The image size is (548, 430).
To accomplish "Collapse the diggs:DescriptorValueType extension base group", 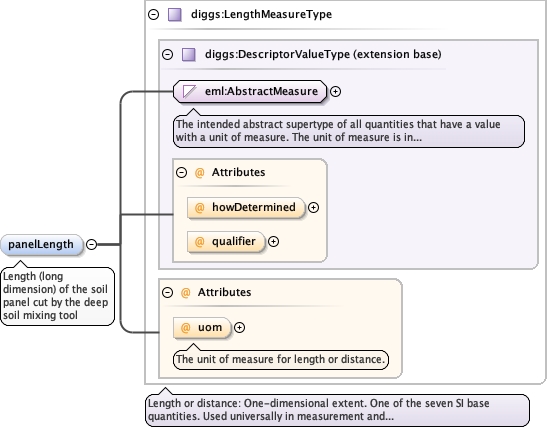I will pyautogui.click(x=167, y=54).
